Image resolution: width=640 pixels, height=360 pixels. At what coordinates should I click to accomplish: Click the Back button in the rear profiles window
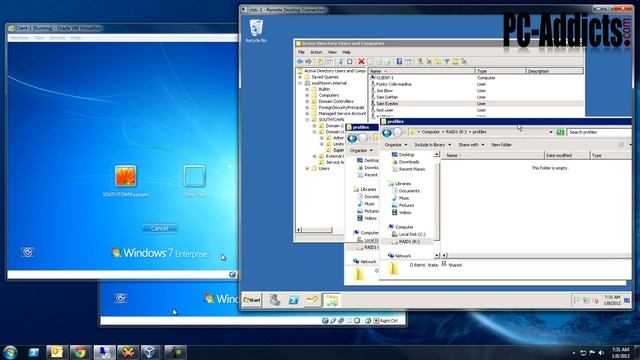[x=352, y=139]
